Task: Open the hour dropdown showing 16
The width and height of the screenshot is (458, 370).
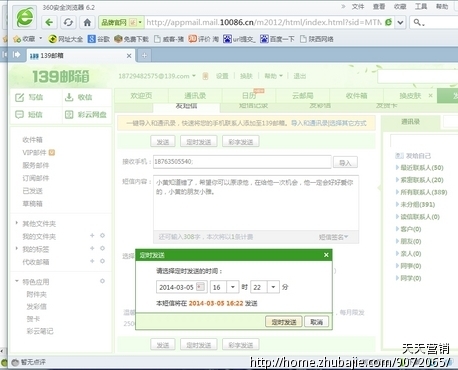Action: [233, 287]
